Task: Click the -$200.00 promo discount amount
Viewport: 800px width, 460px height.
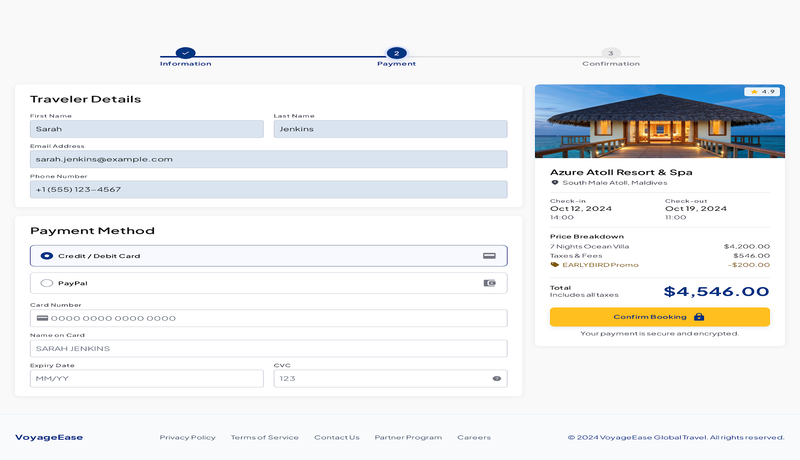Action: 748,265
